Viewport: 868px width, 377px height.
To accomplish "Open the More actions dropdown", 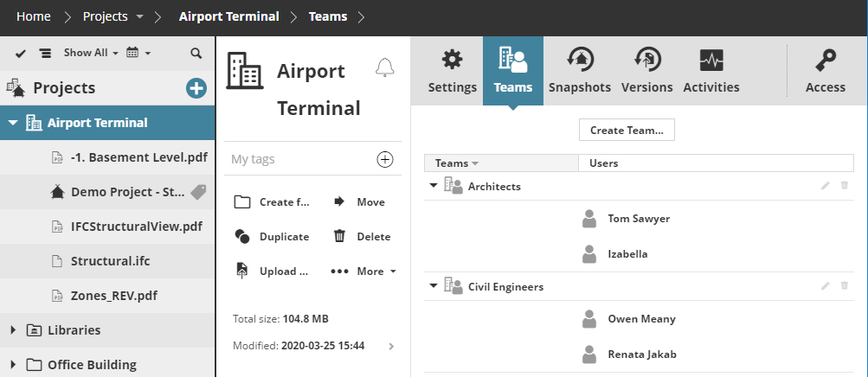I will tap(363, 272).
